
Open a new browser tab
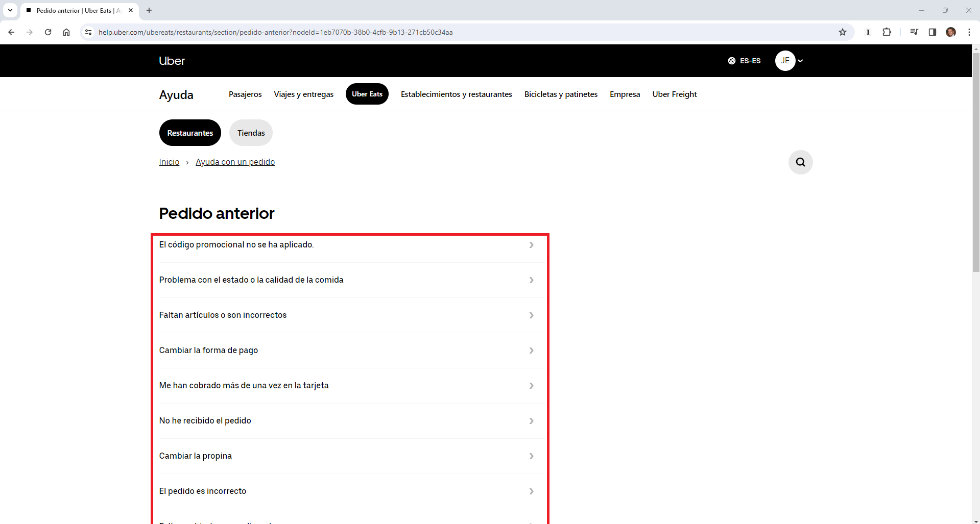(149, 10)
